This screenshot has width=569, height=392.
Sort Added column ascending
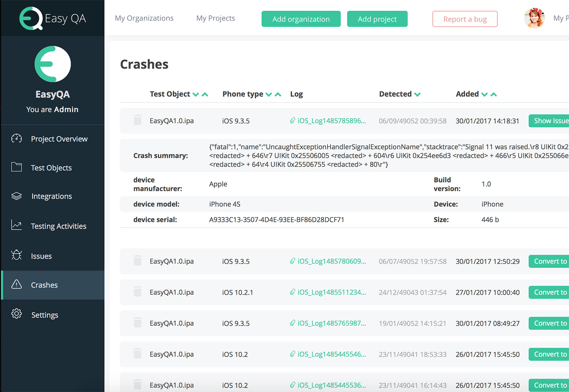pos(494,94)
